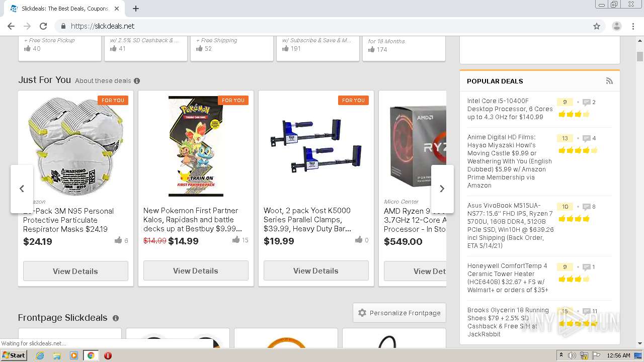Viewport: 644px width, 362px height.
Task: Show next Just For You deals
Action: [442, 189]
